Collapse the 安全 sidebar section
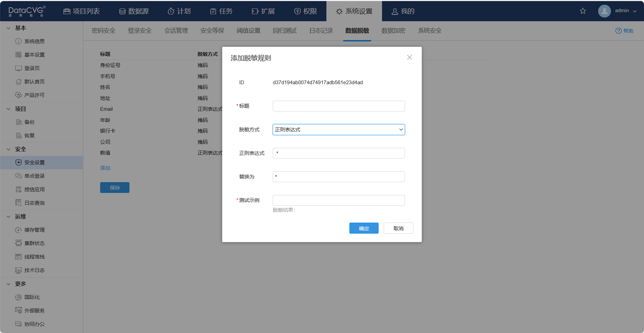 click(x=8, y=149)
